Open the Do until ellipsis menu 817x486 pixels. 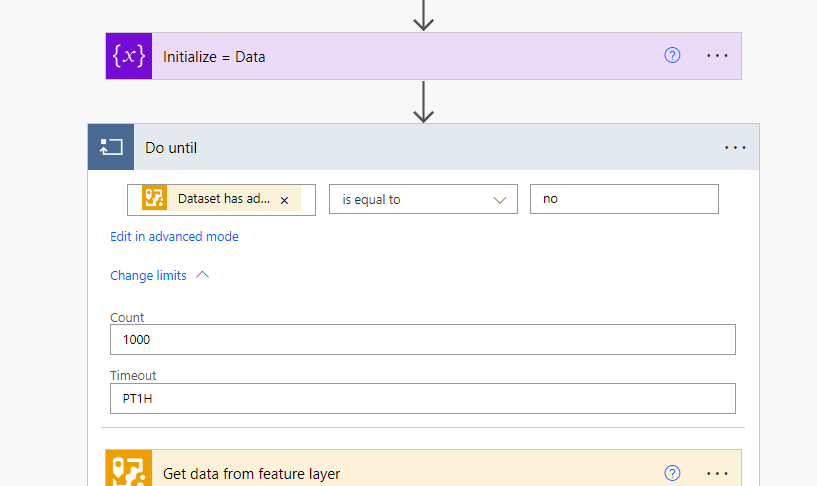coord(735,148)
